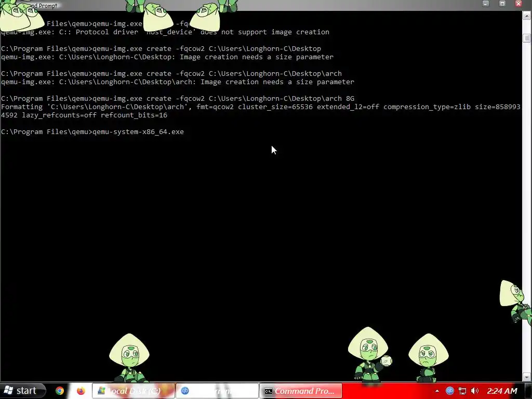532x399 pixels.
Task: Launch Google Chrome from taskbar
Action: coord(60,391)
